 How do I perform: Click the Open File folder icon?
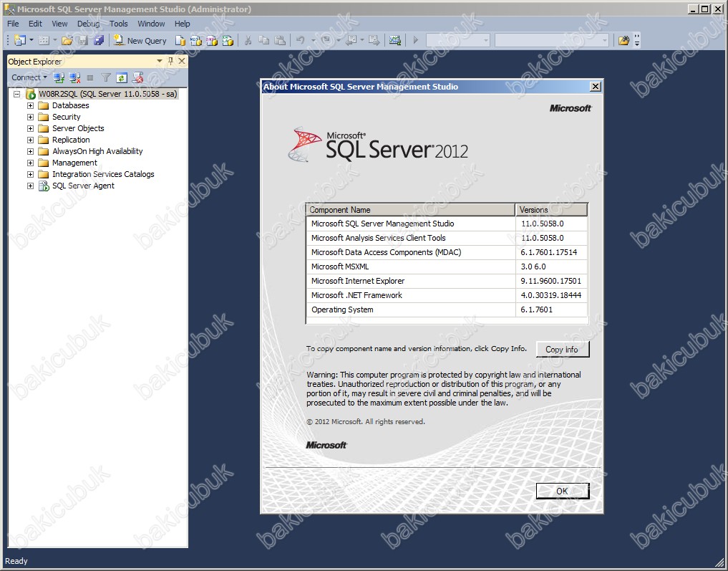(67, 40)
